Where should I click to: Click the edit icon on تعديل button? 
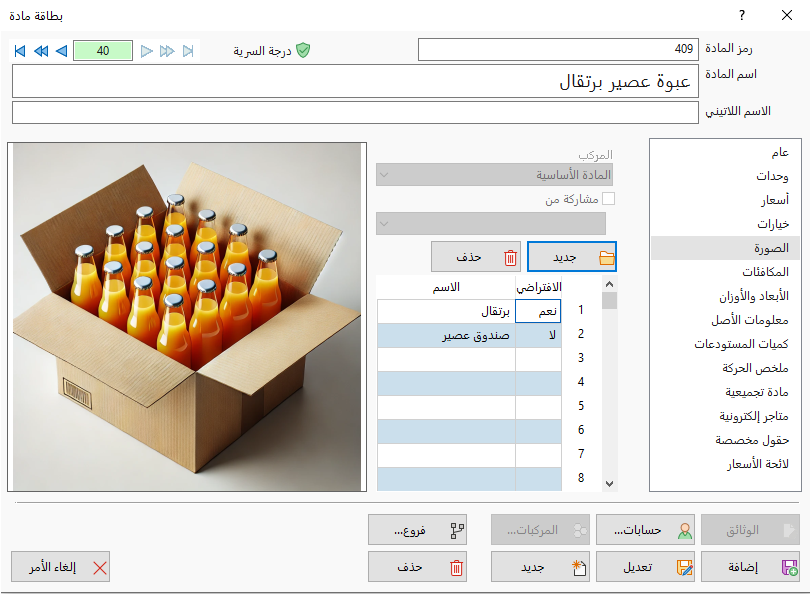coord(684,568)
